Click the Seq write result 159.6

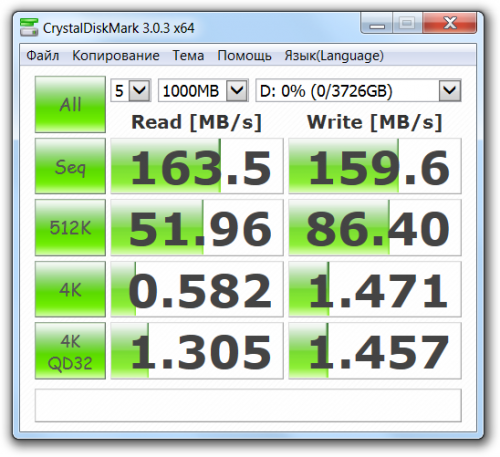(x=375, y=166)
